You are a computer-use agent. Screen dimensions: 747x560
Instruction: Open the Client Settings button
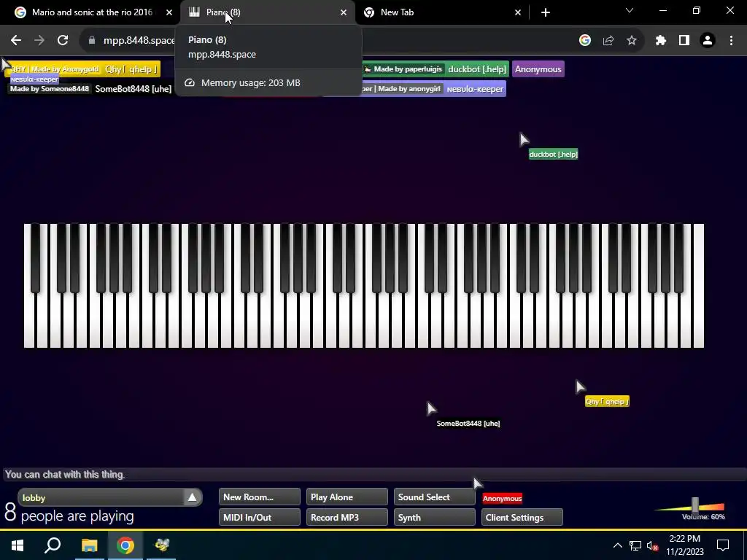(522, 517)
